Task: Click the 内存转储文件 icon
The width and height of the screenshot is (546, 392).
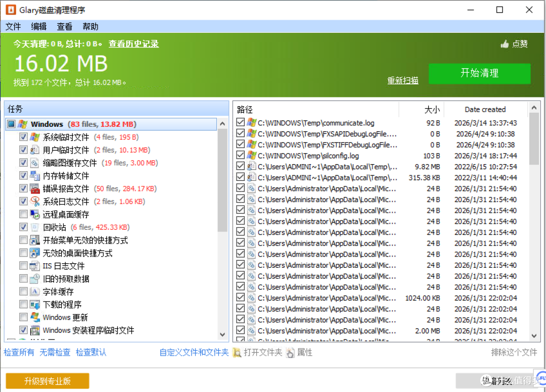Action: click(x=35, y=176)
